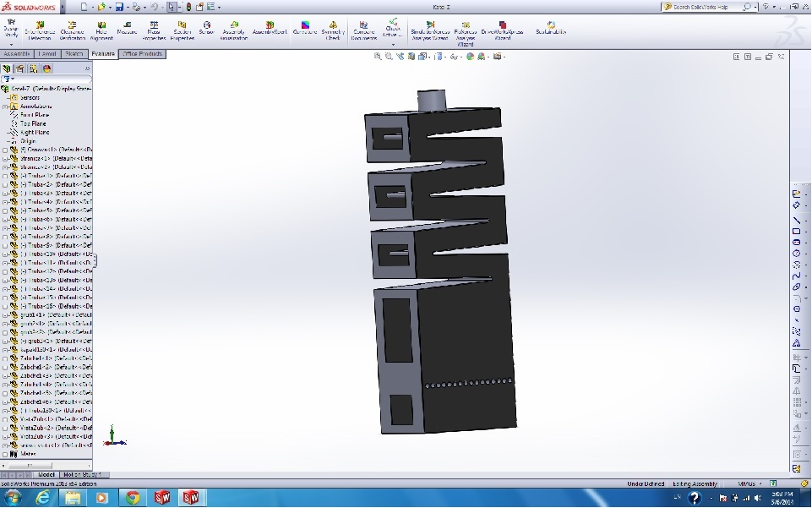Open the Compare Documents tool
The width and height of the screenshot is (812, 508).
pos(363,30)
